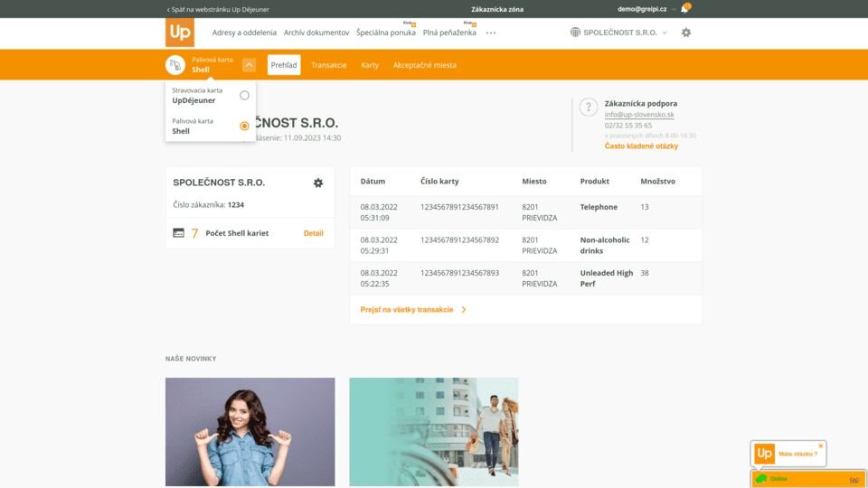The height and width of the screenshot is (488, 868).
Task: Open Plná peňaženka menu
Action: [x=449, y=33]
